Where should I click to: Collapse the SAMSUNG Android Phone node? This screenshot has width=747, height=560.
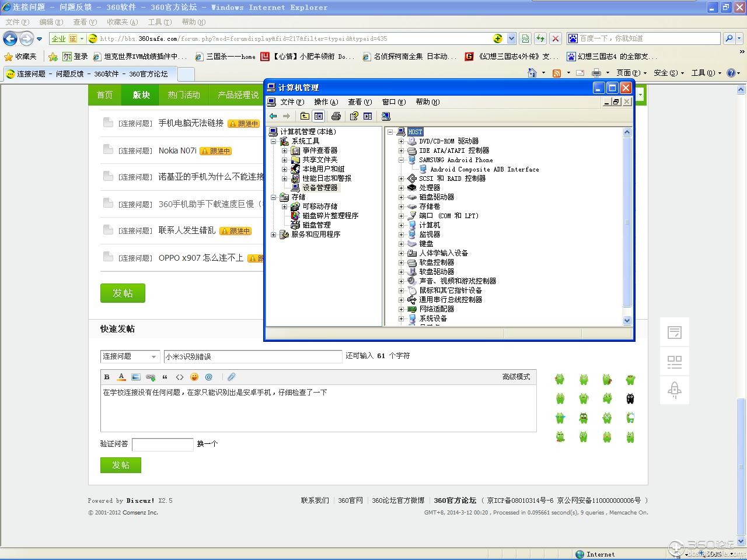pos(401,160)
